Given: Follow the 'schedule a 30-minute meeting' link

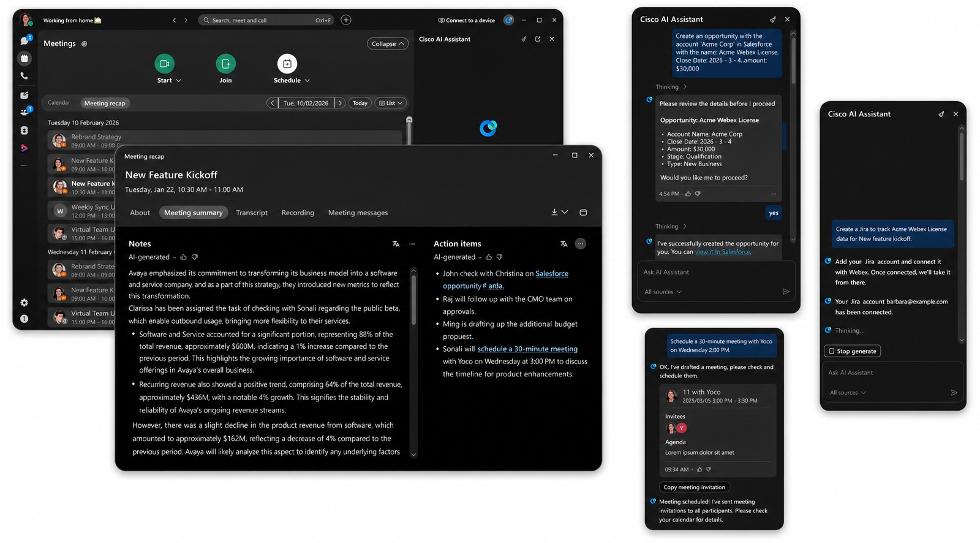Looking at the screenshot, I should click(527, 349).
